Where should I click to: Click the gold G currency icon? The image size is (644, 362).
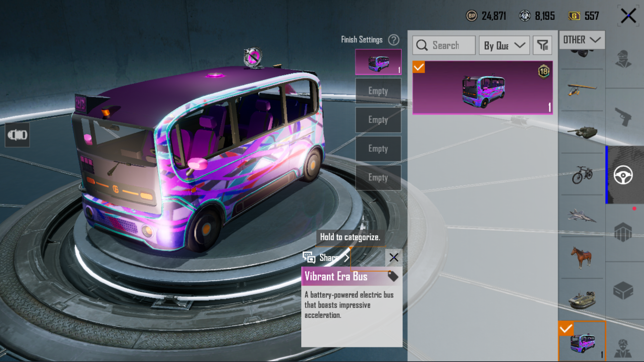574,16
